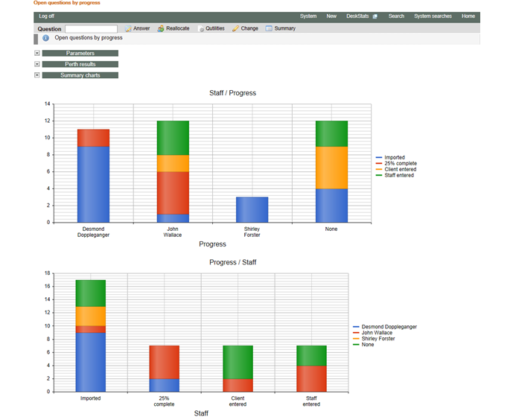
Task: Click the None bar's blue segment in Staff / Progress
Action: tap(332, 206)
